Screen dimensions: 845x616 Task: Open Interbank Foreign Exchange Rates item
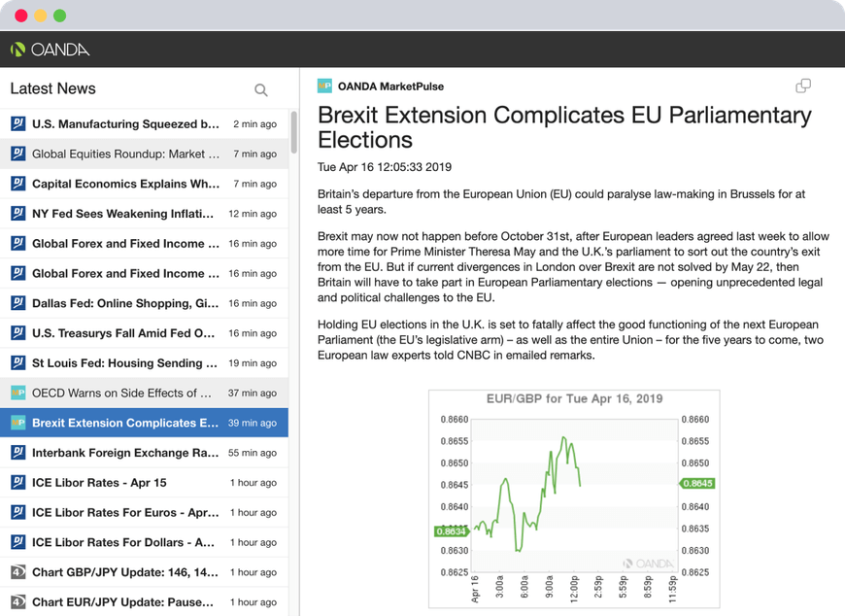click(125, 453)
